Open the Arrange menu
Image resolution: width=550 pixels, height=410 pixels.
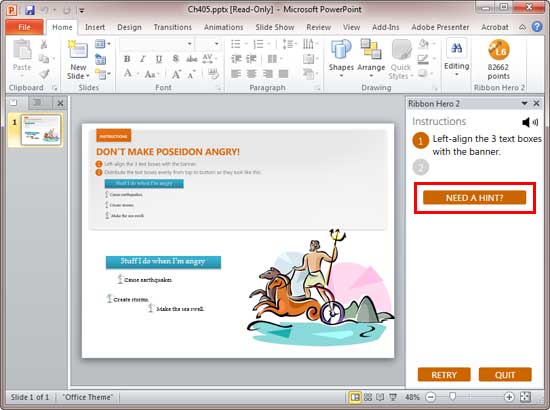(371, 58)
